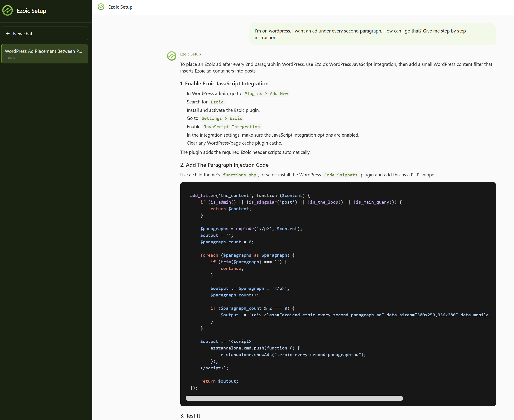Click the "Install and activate the Ezoic plugin." step
Screen dimensions: 514x420
click(x=223, y=110)
